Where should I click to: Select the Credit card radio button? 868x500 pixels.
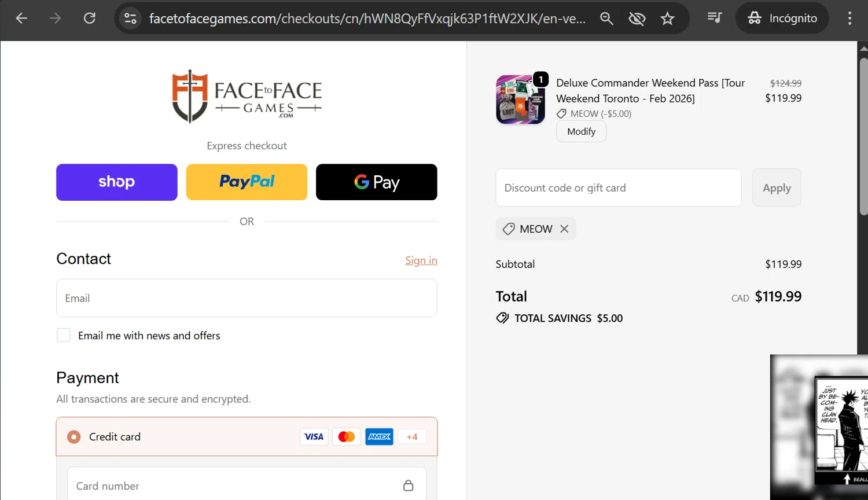73,437
